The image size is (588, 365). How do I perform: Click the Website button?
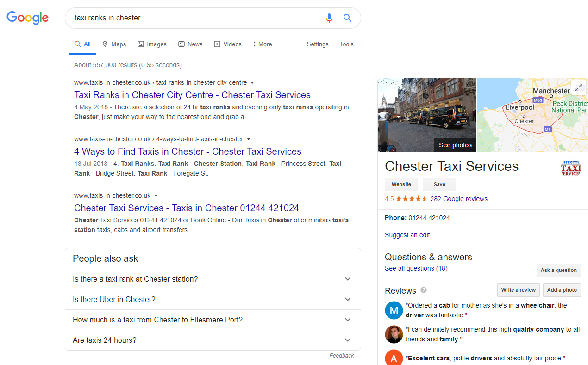[401, 184]
